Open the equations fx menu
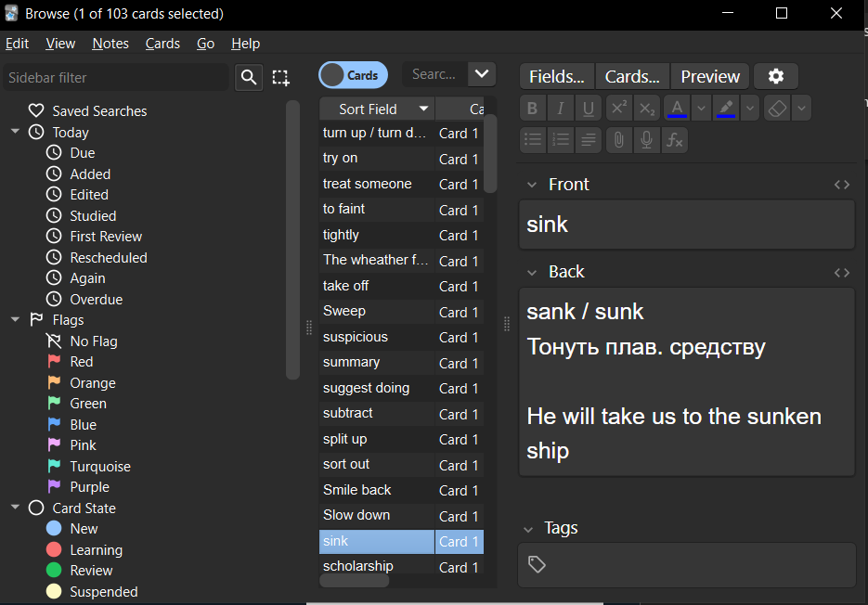 coord(675,140)
